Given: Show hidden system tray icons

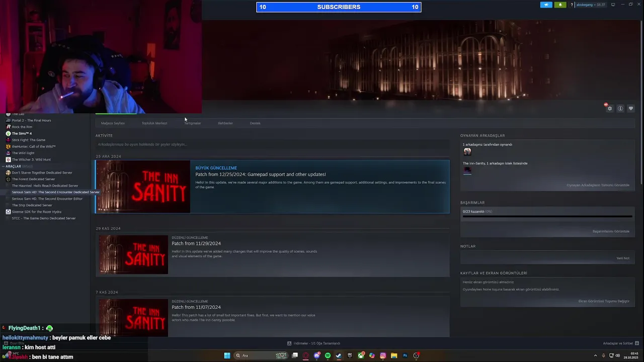Looking at the screenshot, I should (x=595, y=355).
